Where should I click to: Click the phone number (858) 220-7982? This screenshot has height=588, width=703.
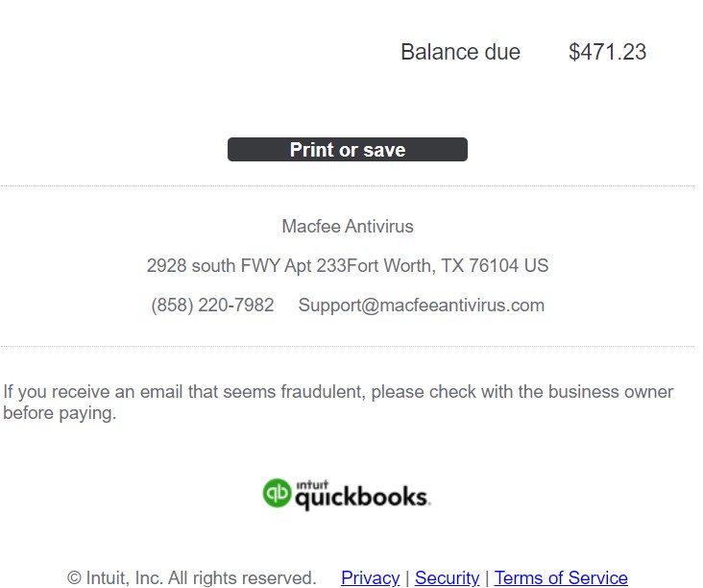pos(212,306)
